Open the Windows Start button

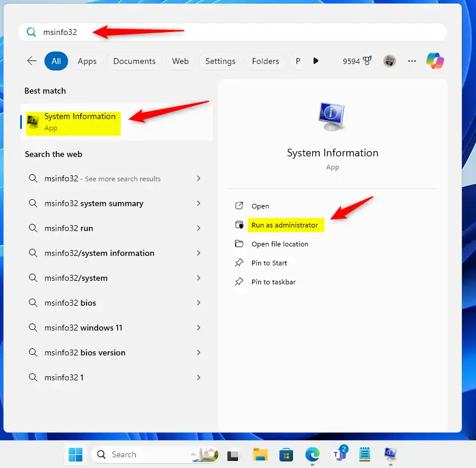tap(75, 454)
